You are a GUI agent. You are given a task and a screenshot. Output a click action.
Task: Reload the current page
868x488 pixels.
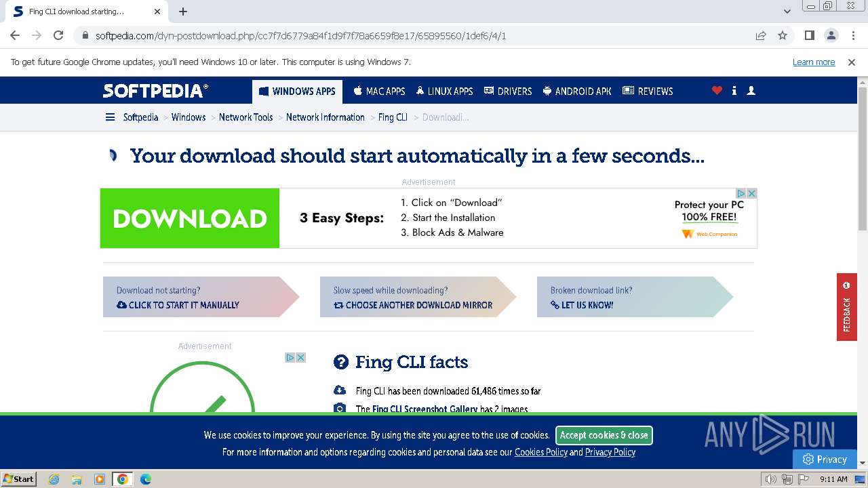(x=58, y=35)
